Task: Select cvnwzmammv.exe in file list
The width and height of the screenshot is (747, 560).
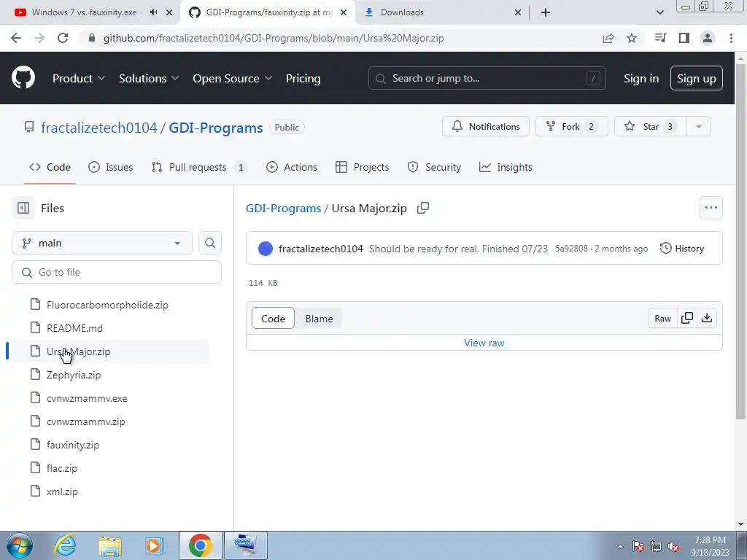Action: tap(87, 398)
